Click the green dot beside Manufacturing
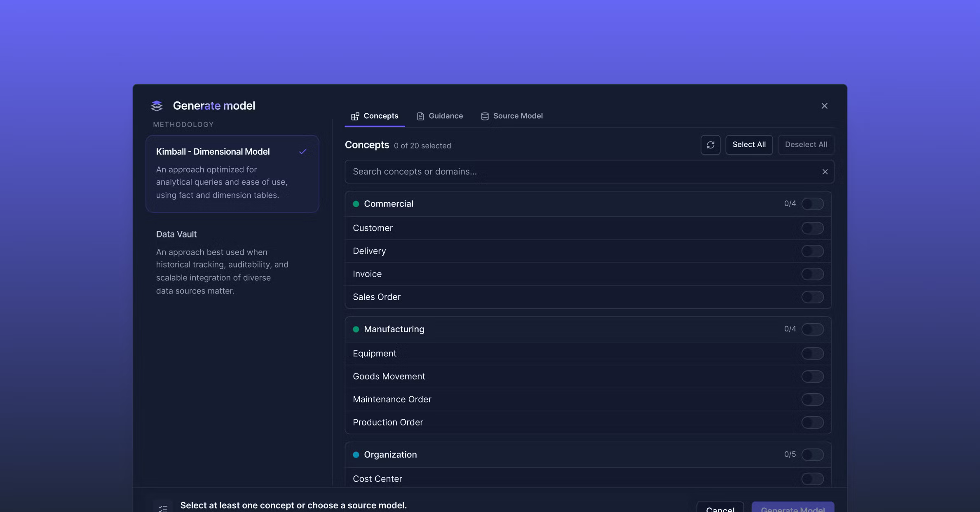The height and width of the screenshot is (512, 980). point(356,329)
